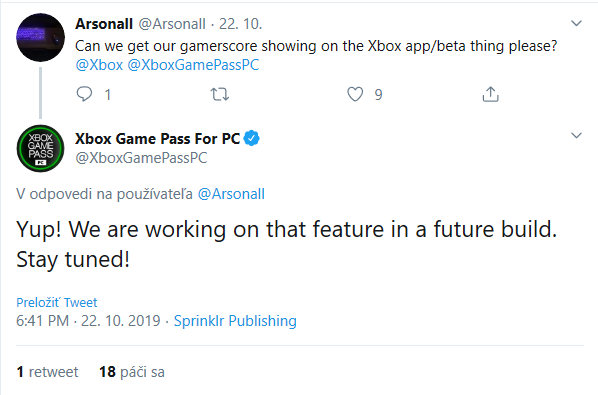The image size is (598, 395).
Task: Retweet Arsonall's tweet using the retweet icon
Action: (x=220, y=94)
